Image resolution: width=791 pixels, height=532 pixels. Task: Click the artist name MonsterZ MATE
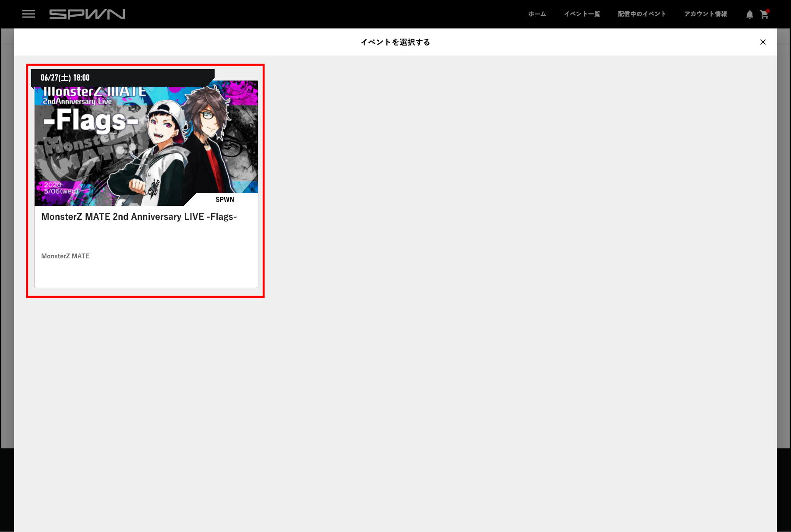(x=65, y=256)
